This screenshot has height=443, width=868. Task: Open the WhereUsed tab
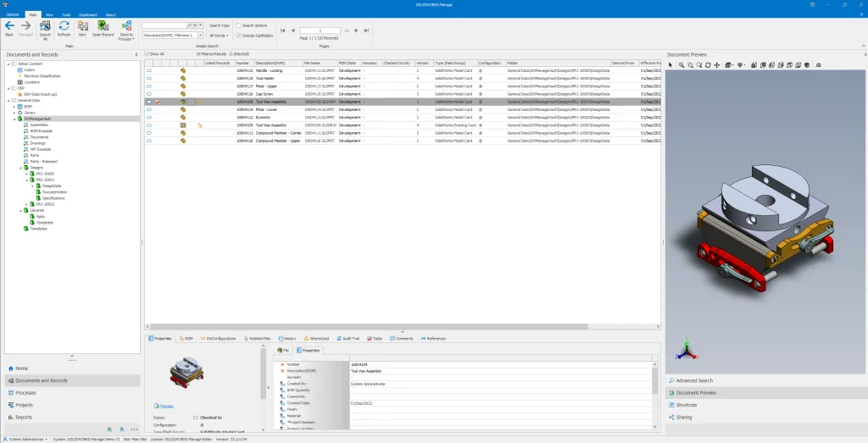point(316,339)
